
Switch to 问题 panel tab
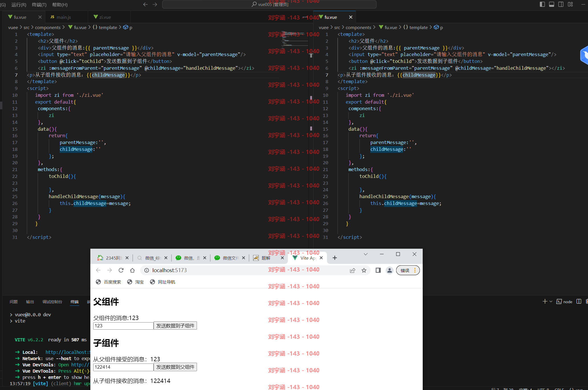tap(14, 302)
